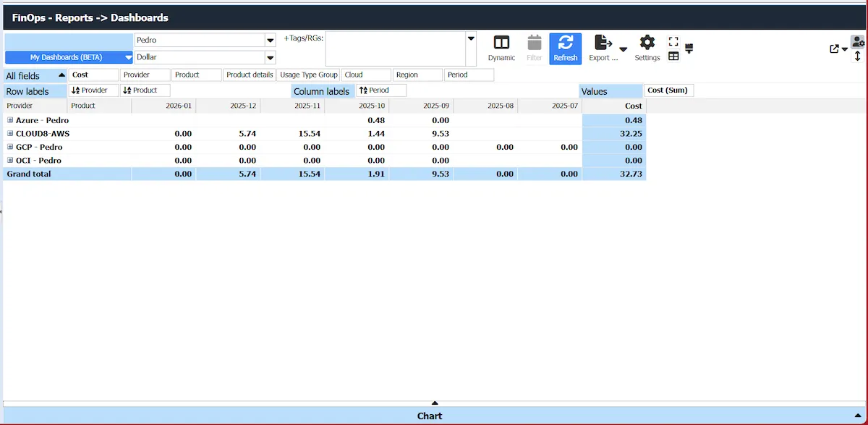Click the Refresh button
868x425 pixels.
click(566, 49)
